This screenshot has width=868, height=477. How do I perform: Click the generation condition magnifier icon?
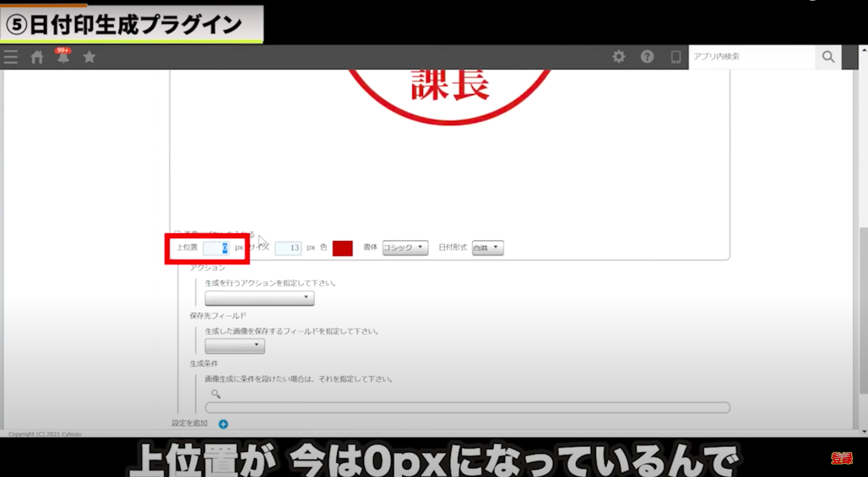(x=216, y=394)
